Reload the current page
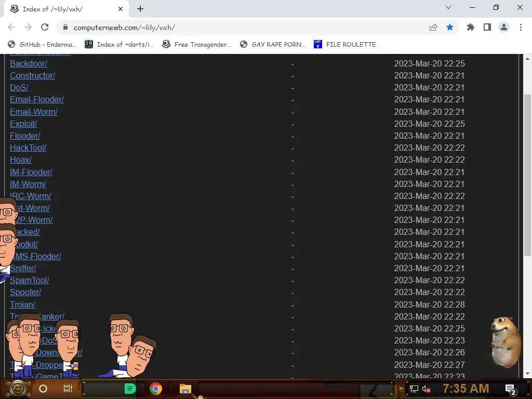The width and height of the screenshot is (532, 399). click(45, 27)
